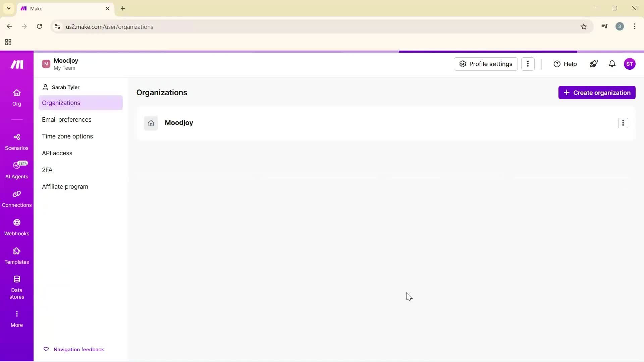The height and width of the screenshot is (362, 644).
Task: Click the Make logo at top left
Action: 16,64
